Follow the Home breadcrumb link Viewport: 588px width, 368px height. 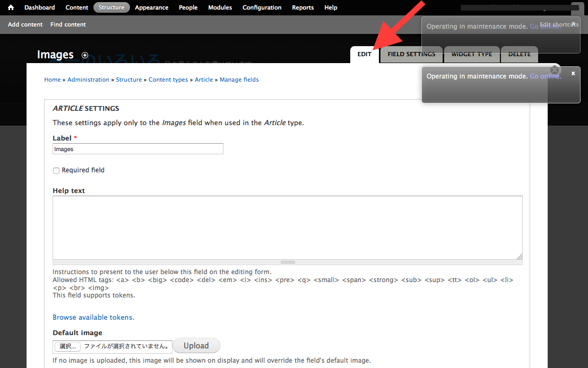(53, 80)
